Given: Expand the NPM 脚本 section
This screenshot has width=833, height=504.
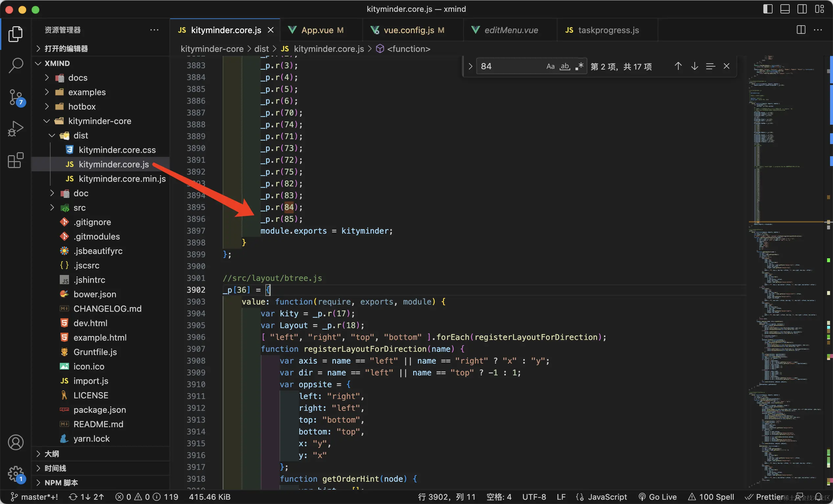Looking at the screenshot, I should tap(61, 482).
